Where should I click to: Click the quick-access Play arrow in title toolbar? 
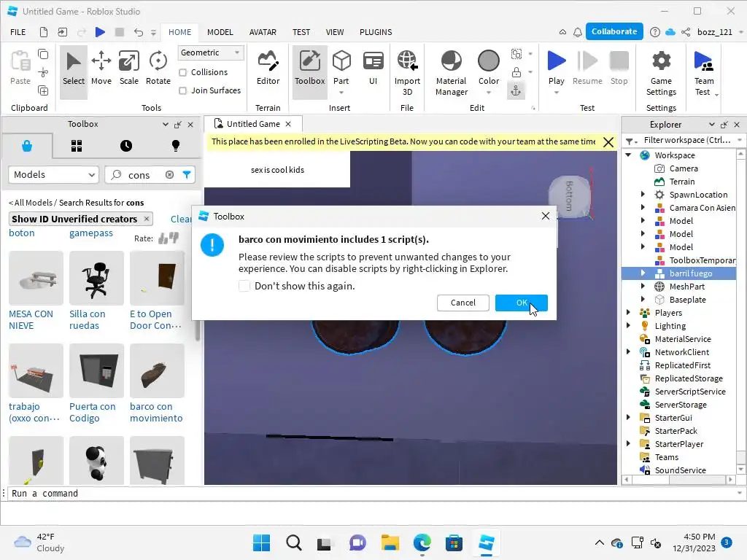point(100,32)
